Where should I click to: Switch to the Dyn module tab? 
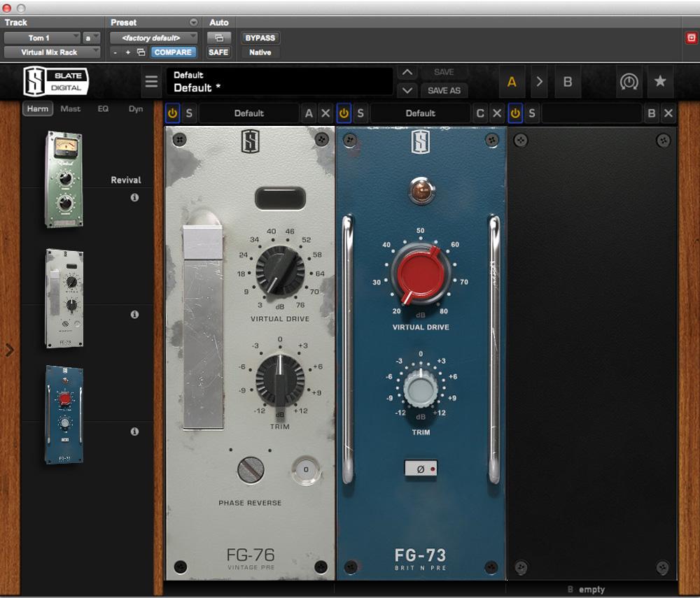click(136, 109)
